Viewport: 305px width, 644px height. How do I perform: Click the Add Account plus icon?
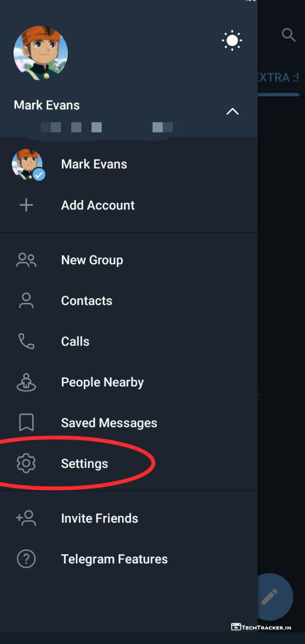26,205
